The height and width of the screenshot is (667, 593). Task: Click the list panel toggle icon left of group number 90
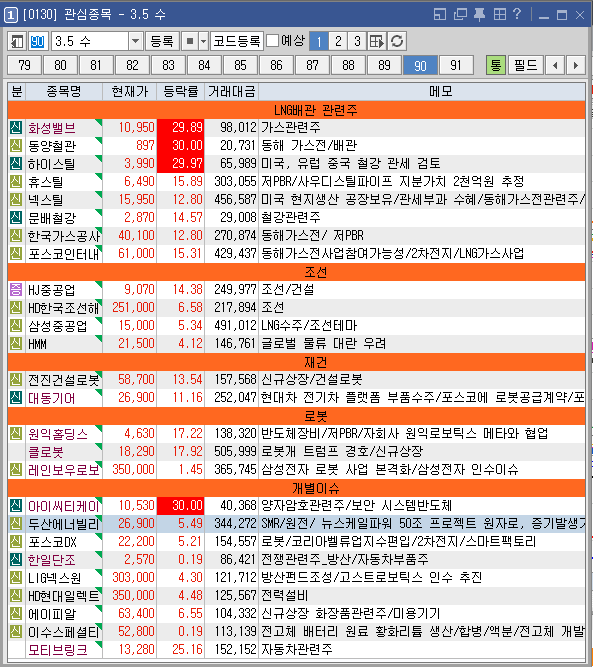[x=17, y=41]
